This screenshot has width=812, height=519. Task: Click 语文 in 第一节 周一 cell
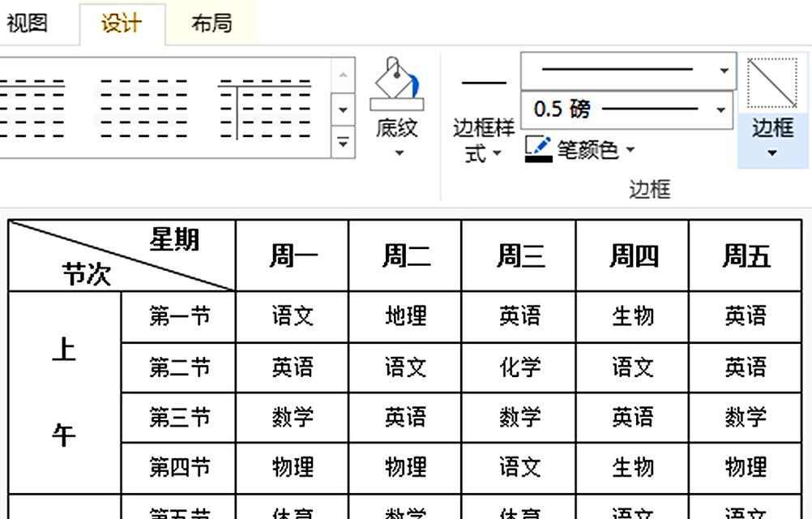[293, 316]
